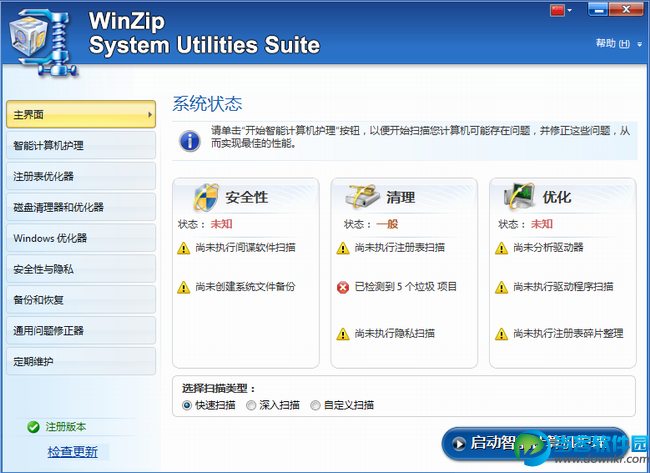Click the 启动智能计算机护理 start button
Image resolution: width=650 pixels, height=473 pixels.
coord(535,444)
